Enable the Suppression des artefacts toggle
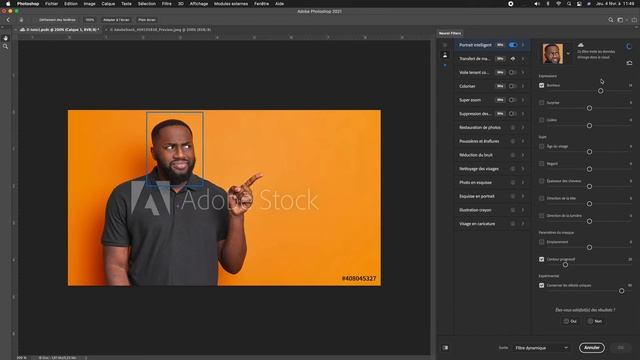The height and width of the screenshot is (360, 640). tap(513, 114)
